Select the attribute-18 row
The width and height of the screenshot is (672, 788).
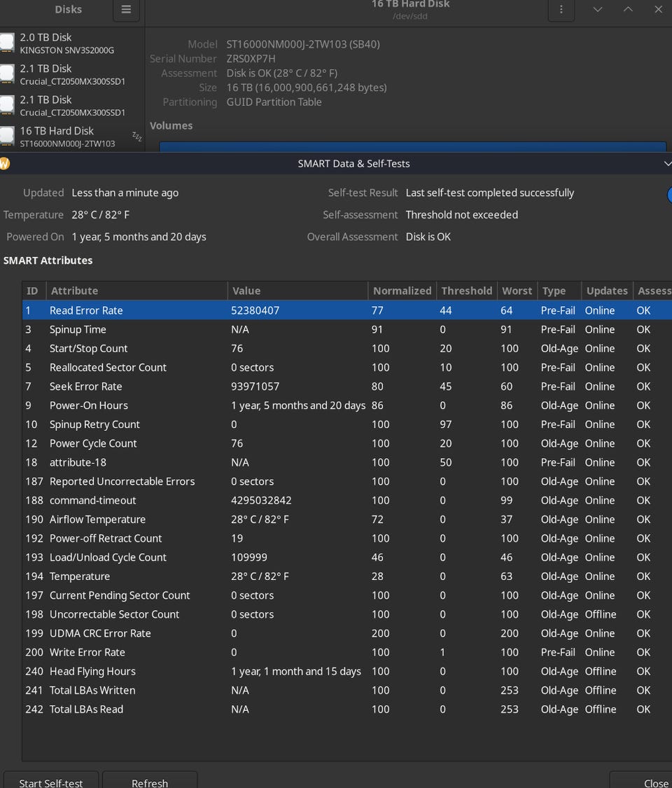[x=347, y=462]
